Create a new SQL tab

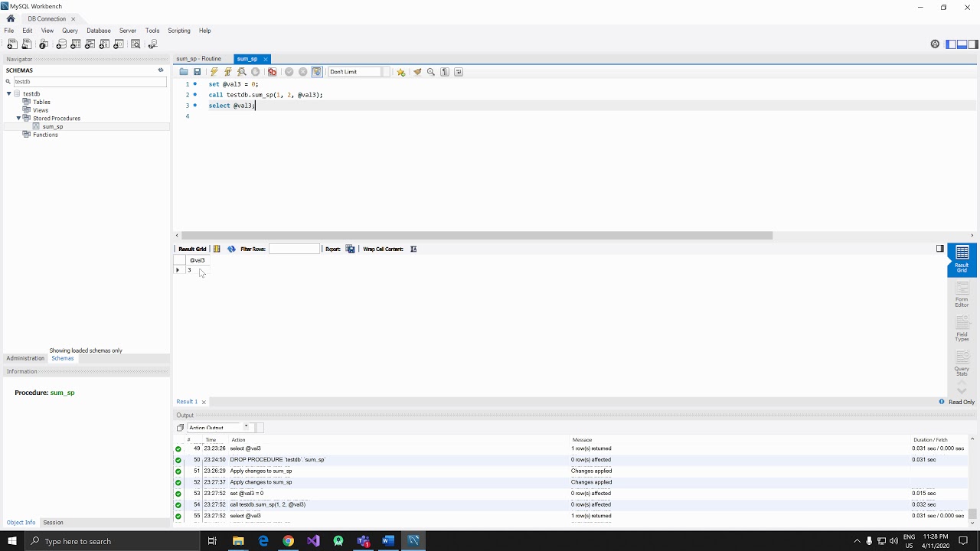tap(11, 44)
